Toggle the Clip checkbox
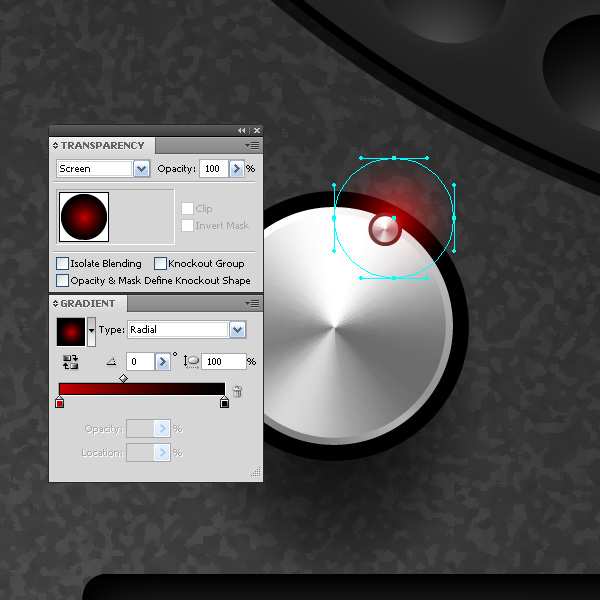600x600 pixels. coord(187,209)
